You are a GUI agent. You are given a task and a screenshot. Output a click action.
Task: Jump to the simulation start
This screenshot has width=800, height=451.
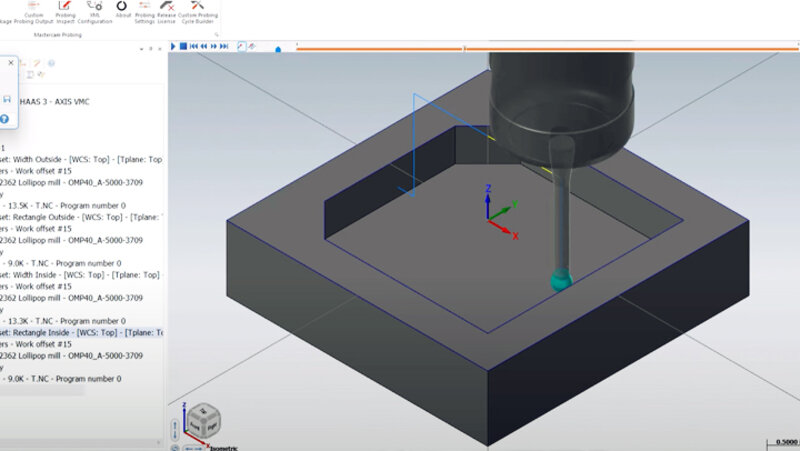(x=194, y=46)
